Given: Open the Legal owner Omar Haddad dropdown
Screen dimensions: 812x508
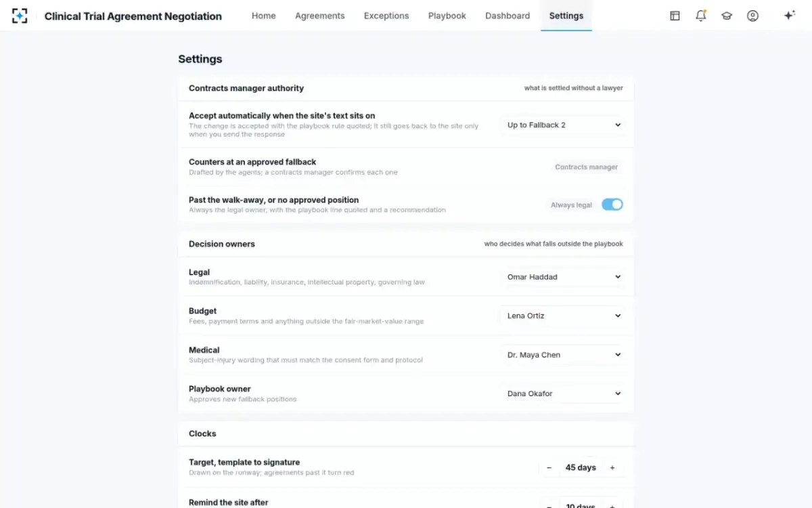Looking at the screenshot, I should pos(564,277).
